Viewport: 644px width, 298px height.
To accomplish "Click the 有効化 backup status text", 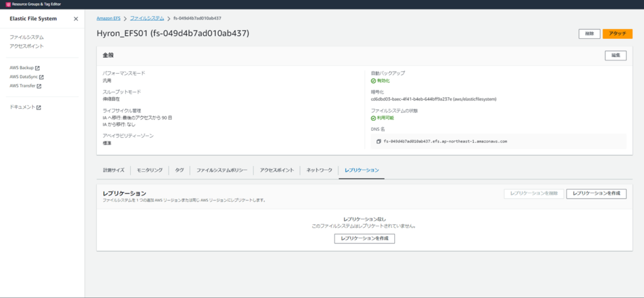I will [x=383, y=81].
